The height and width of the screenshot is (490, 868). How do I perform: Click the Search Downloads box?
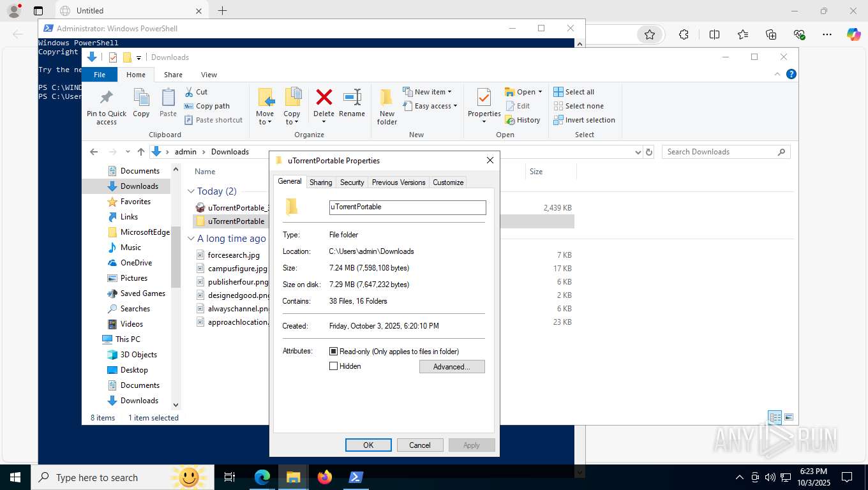tap(726, 152)
